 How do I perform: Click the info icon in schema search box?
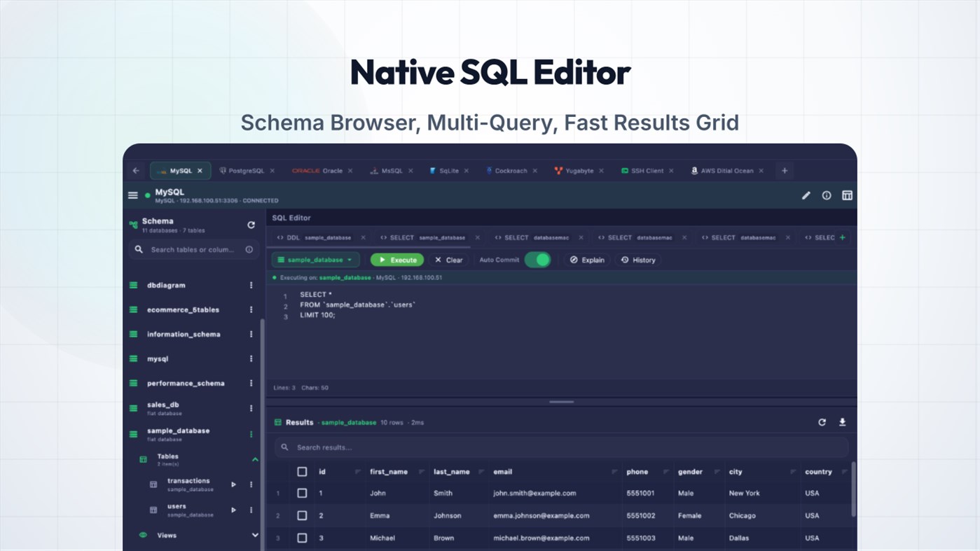(x=249, y=249)
